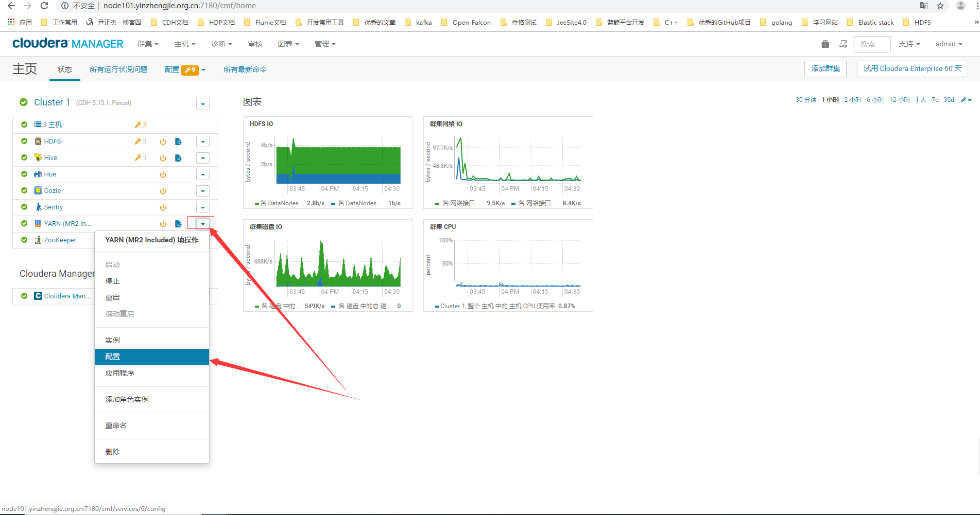980x515 pixels.
Task: Click Hive stale configuration restart icon
Action: (163, 158)
